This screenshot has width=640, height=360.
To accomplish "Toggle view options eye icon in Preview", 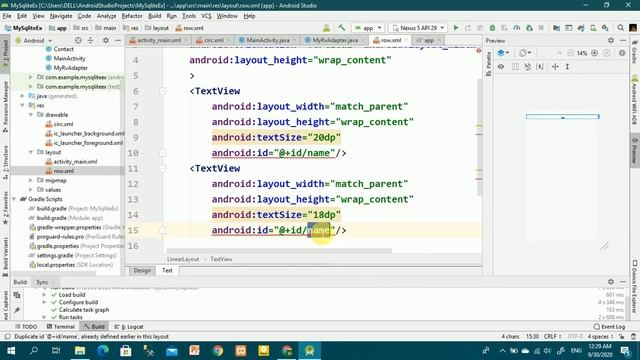I will [501, 67].
